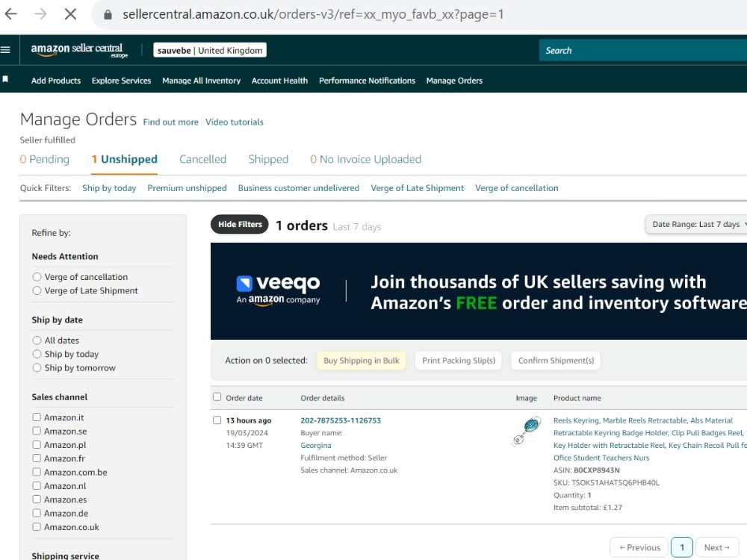Click the Next page button
747x560 pixels.
point(717,547)
